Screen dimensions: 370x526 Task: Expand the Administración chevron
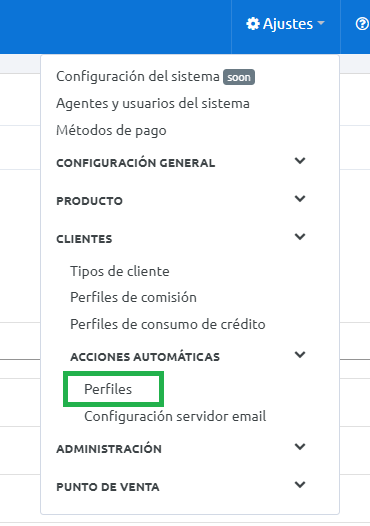click(300, 447)
